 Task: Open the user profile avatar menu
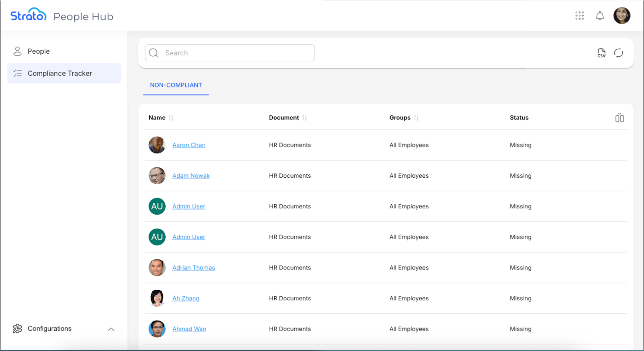(x=622, y=16)
